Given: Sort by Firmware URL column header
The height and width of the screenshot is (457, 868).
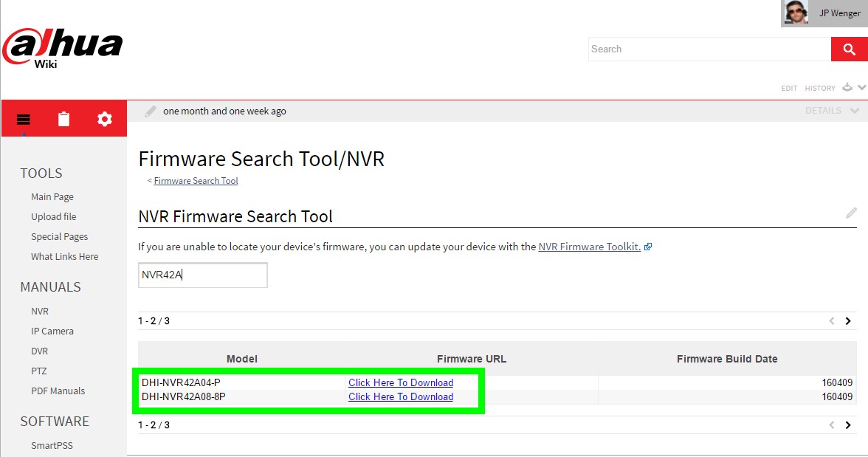Looking at the screenshot, I should point(472,359).
